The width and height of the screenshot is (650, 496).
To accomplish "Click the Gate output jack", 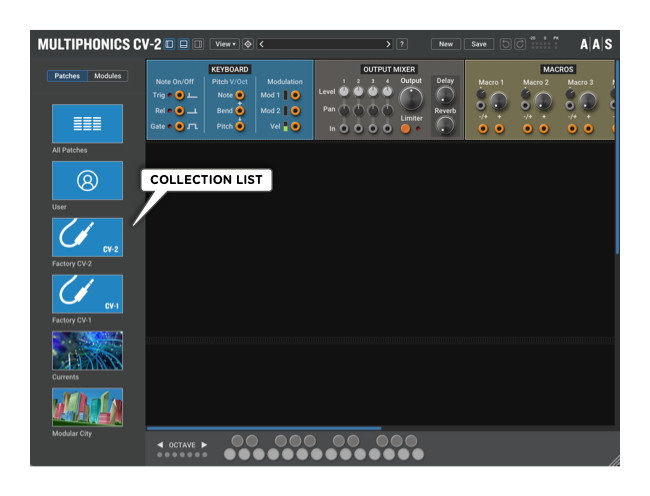I will point(179,126).
